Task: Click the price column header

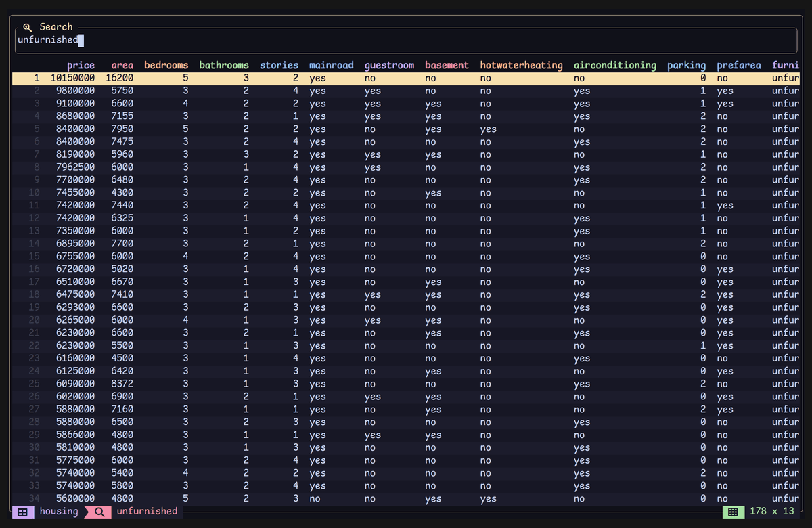Action: coord(81,66)
